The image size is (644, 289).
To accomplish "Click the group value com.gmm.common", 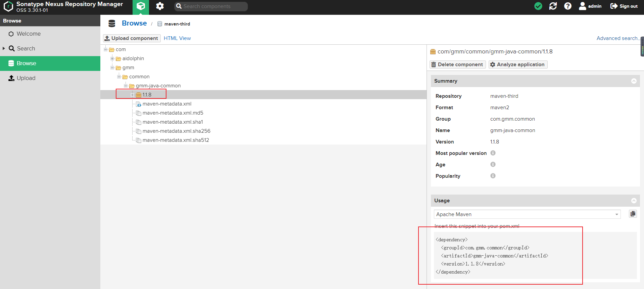I will click(x=512, y=119).
